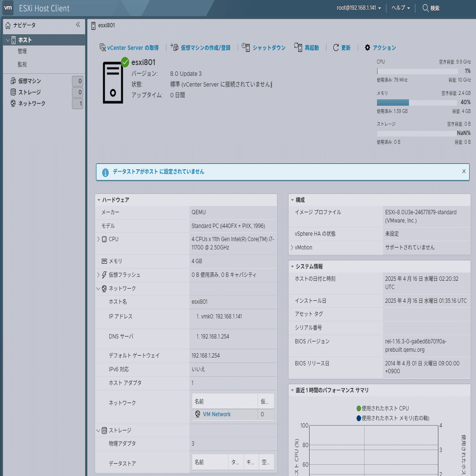Click the search magnifier icon
This screenshot has height=476, width=476.
point(425,8)
